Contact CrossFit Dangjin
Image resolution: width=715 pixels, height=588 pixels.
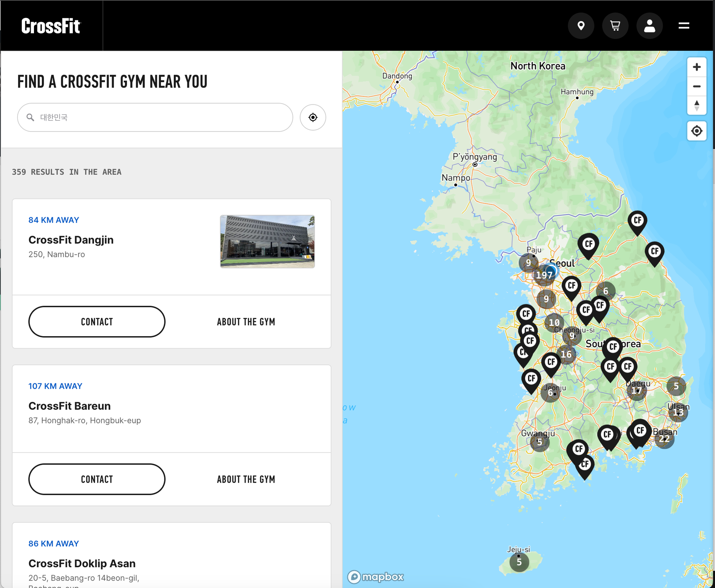point(97,322)
